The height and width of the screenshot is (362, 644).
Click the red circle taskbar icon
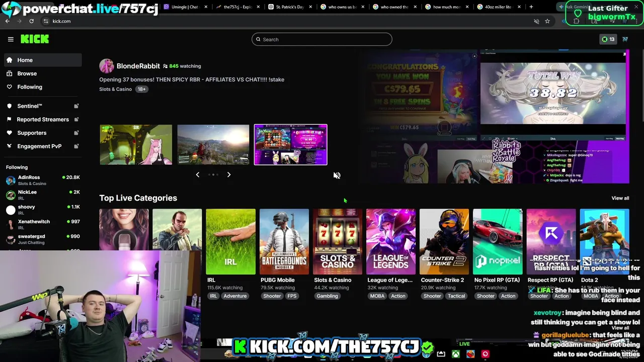tap(485, 354)
